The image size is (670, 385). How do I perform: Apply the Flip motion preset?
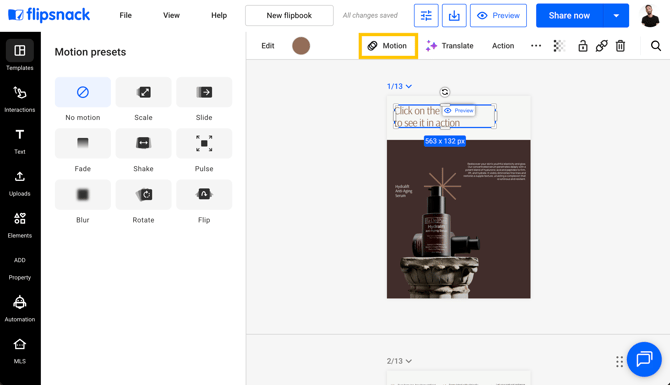pyautogui.click(x=204, y=194)
